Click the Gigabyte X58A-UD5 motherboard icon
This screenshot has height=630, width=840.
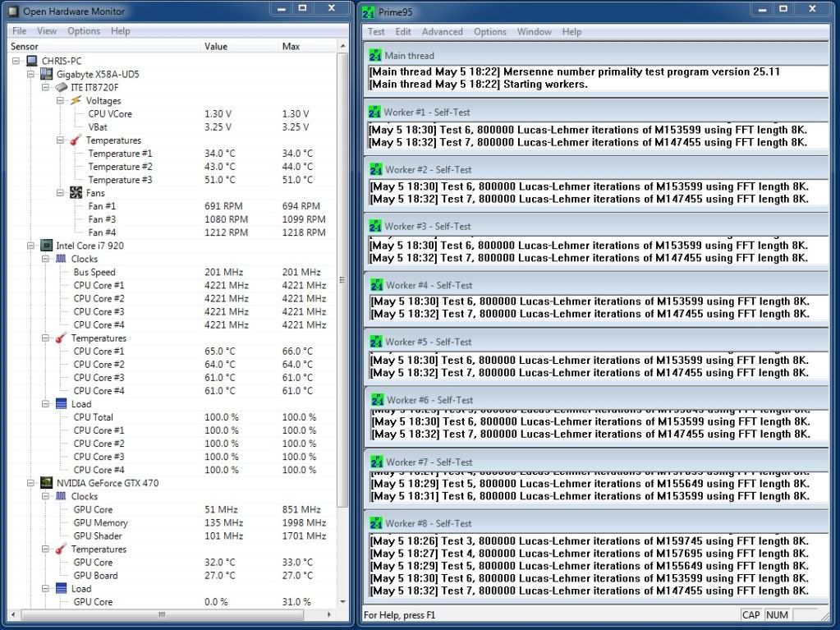(47, 74)
